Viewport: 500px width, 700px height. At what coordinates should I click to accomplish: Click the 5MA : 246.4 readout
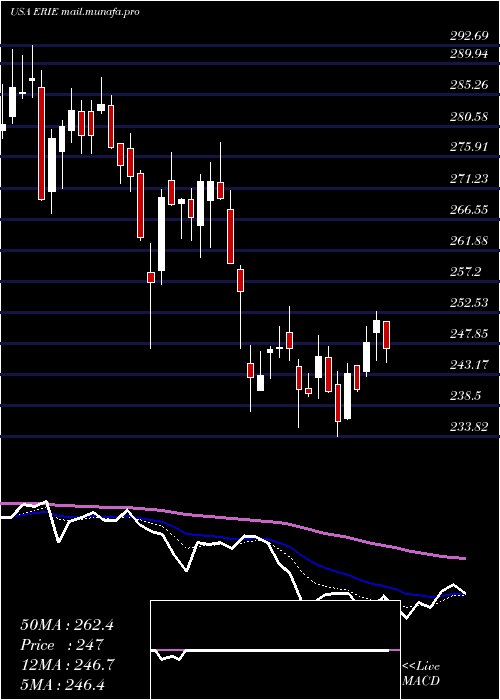point(62,684)
